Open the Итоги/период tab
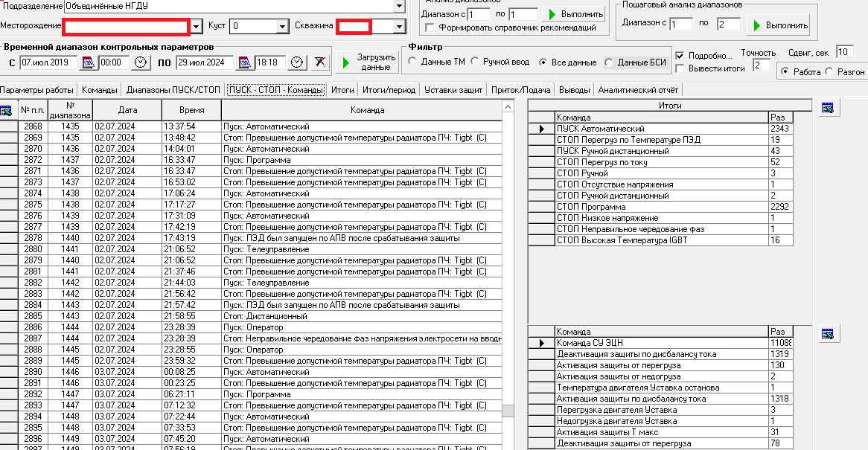The height and width of the screenshot is (450, 868). [x=389, y=89]
